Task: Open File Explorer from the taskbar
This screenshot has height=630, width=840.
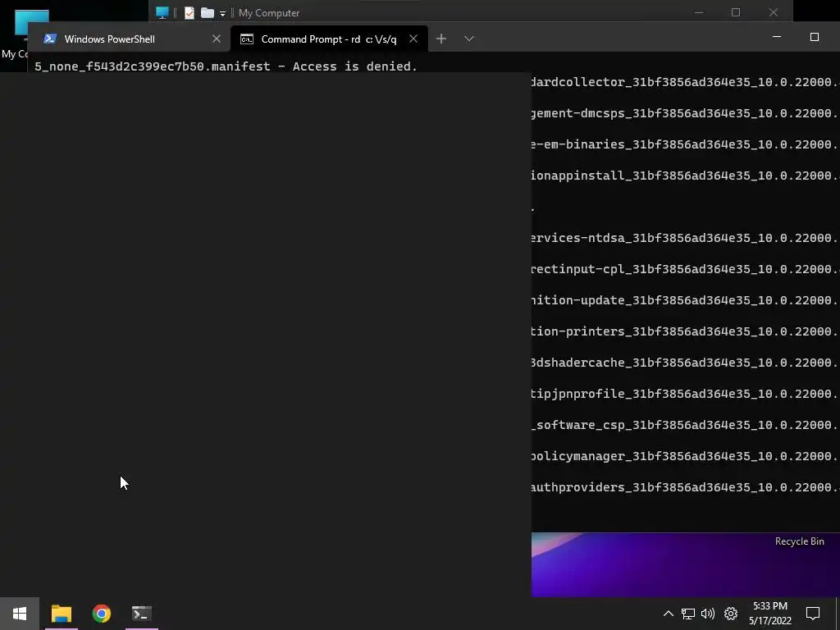Action: click(x=61, y=614)
